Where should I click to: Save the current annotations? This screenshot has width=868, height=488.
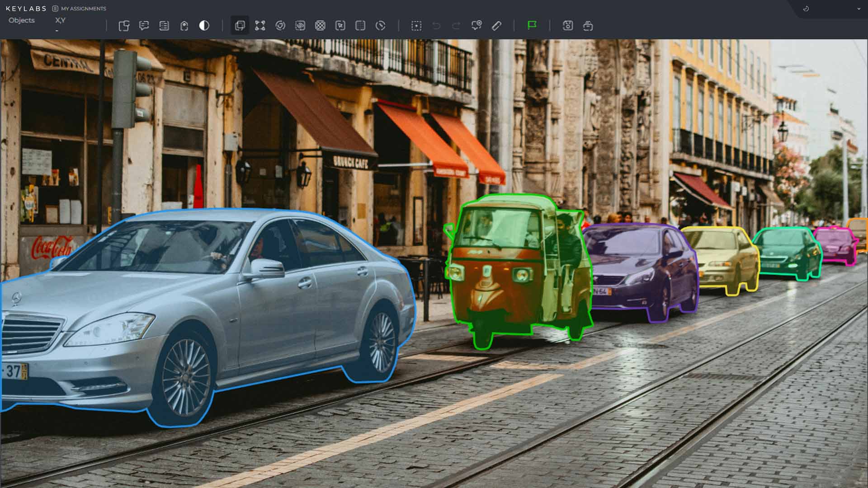tap(568, 26)
